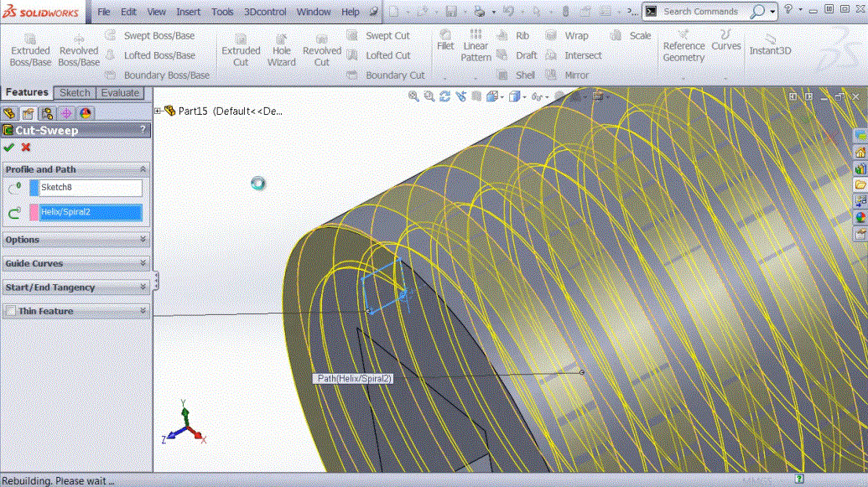Open the ConfigurationManager tab icon
This screenshot has height=487, width=868.
[x=47, y=113]
